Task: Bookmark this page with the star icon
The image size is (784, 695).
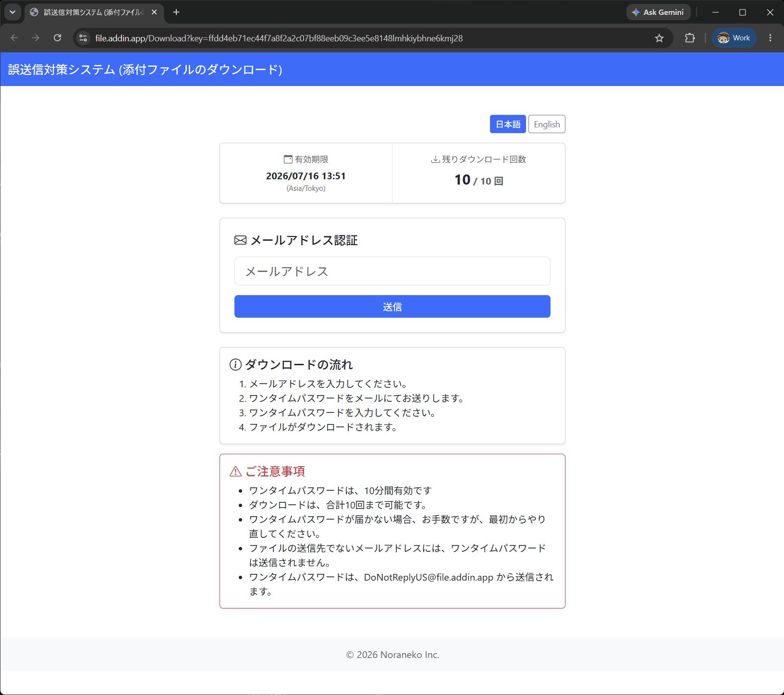Action: coord(659,38)
